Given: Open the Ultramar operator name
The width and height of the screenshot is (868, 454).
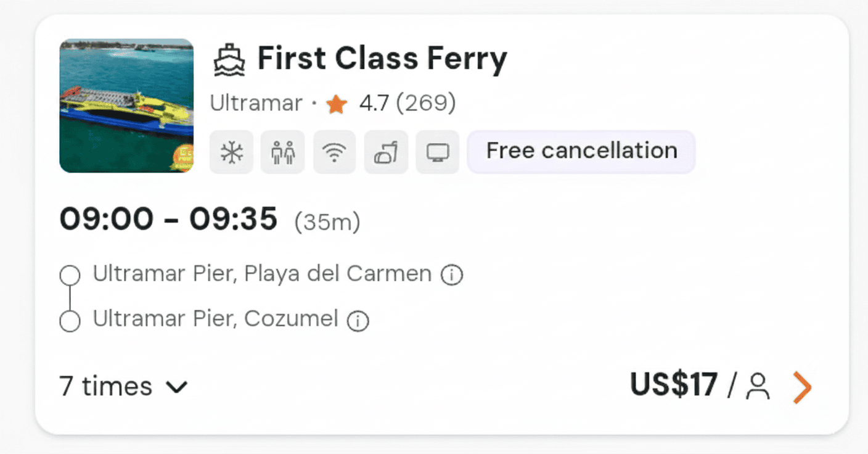Looking at the screenshot, I should tap(256, 103).
